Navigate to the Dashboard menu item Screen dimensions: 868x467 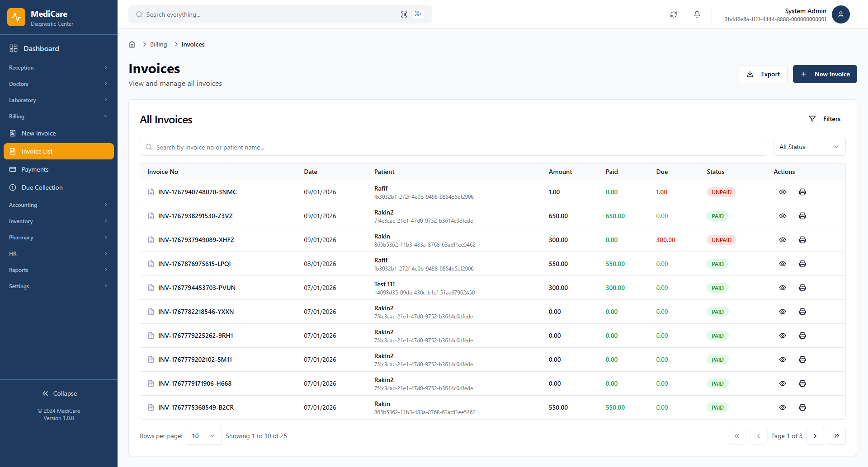coord(41,48)
